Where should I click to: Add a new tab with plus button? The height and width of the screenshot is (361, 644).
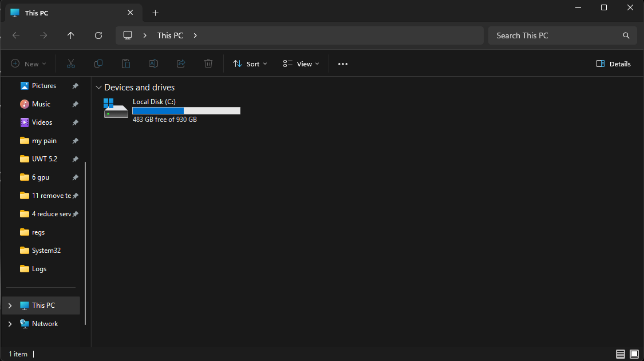click(x=155, y=13)
